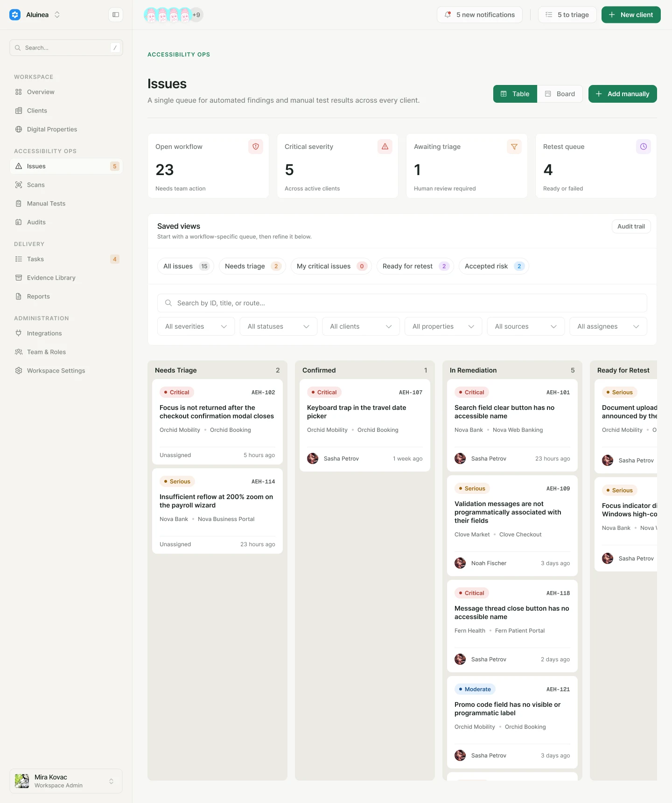The image size is (672, 803).
Task: Click the Evidence Library archive icon
Action: pyautogui.click(x=19, y=278)
